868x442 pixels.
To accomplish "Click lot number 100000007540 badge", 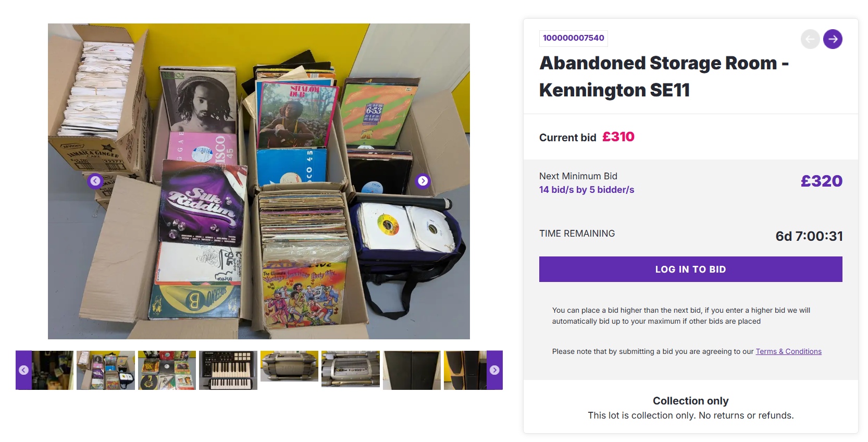I will tap(573, 38).
